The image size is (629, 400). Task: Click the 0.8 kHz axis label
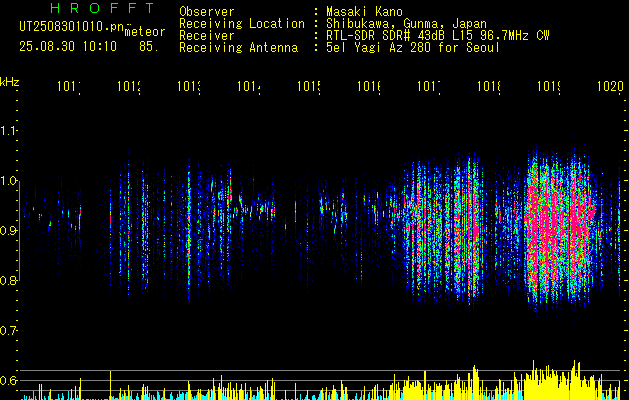coord(8,280)
